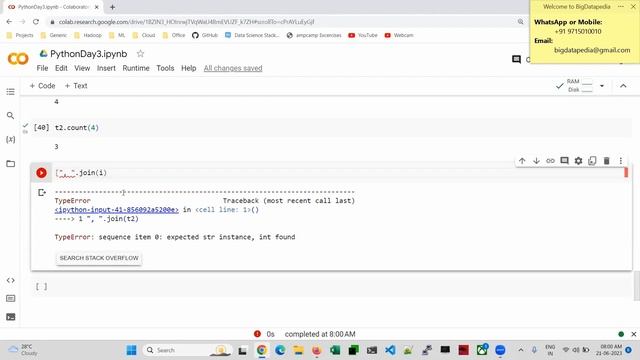This screenshot has width=640, height=360.
Task: Open more cell actions menu
Action: [x=620, y=161]
